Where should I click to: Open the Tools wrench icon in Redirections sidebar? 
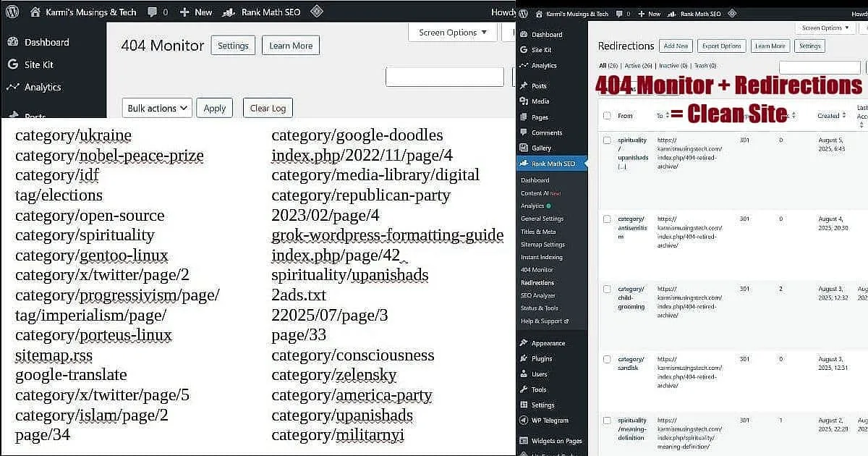(524, 389)
